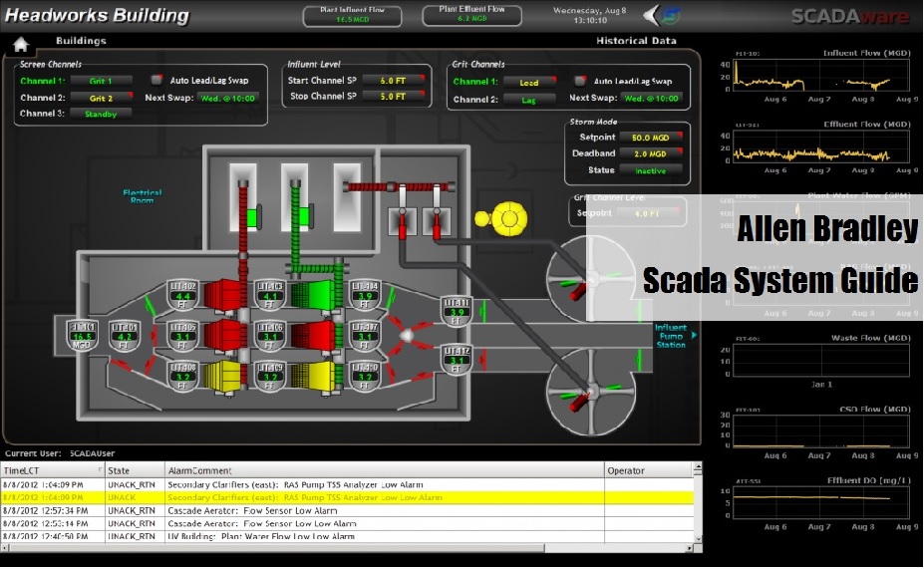924x569 pixels.
Task: Open the CSO Flow (MGD) trend chart
Action: [x=822, y=432]
